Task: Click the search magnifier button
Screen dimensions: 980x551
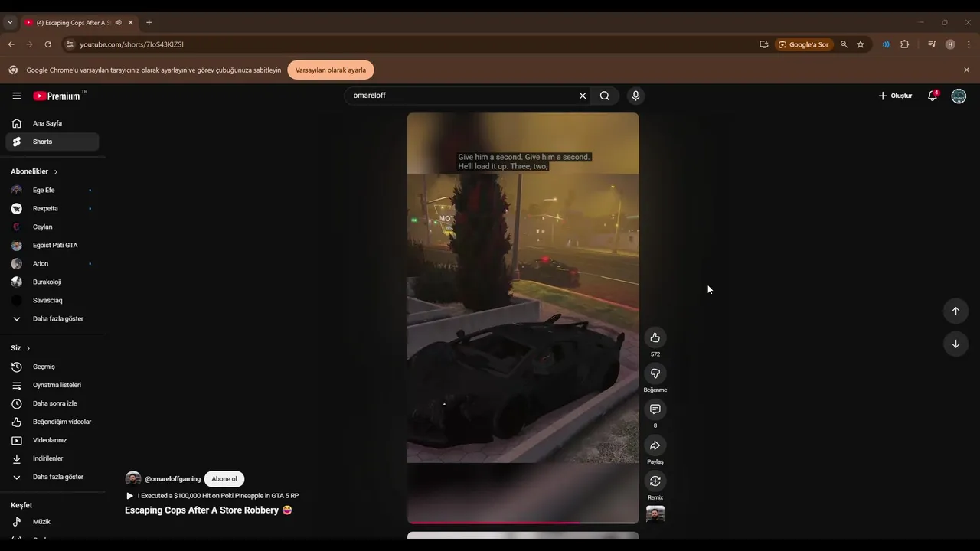Action: 605,96
